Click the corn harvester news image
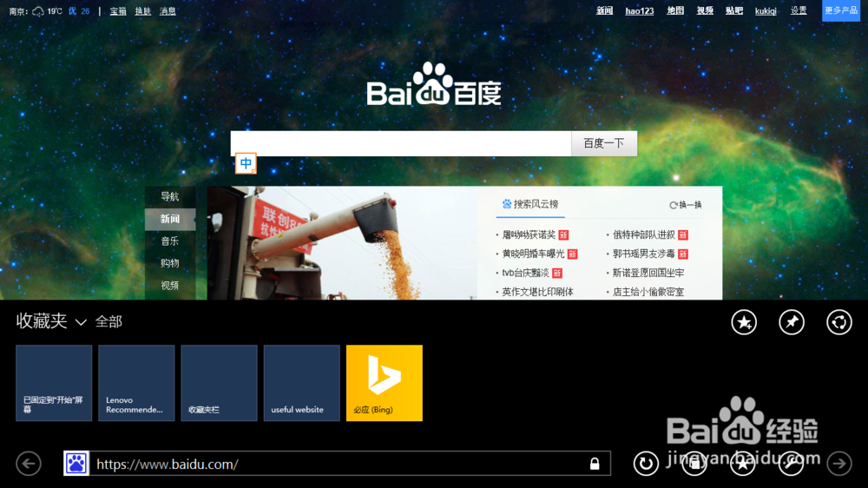Screen dimensions: 868x488 point(342,242)
